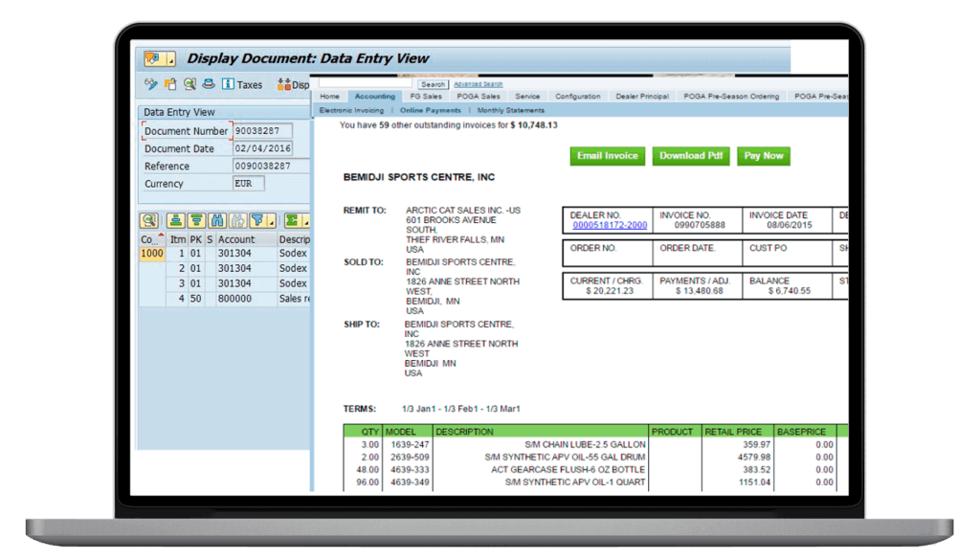Click the outstanding total $ 10,748.13
The width and height of the screenshot is (980, 560).
(534, 125)
